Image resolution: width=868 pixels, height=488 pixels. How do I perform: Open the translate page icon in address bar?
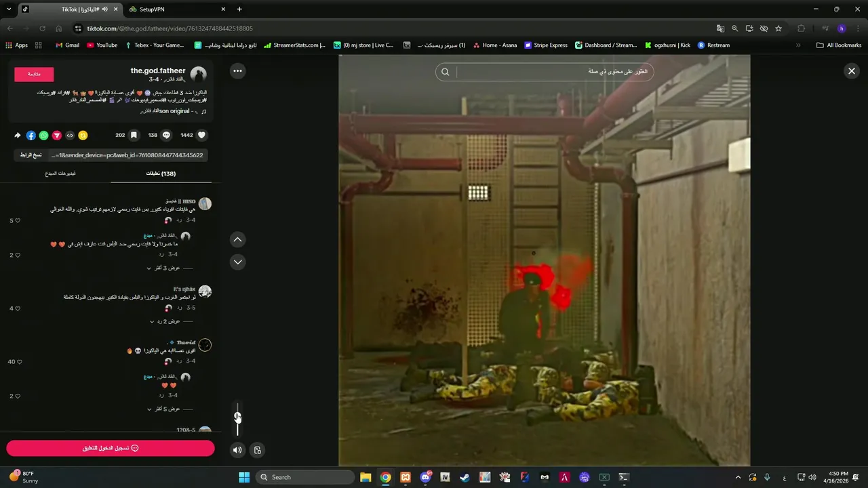point(720,28)
